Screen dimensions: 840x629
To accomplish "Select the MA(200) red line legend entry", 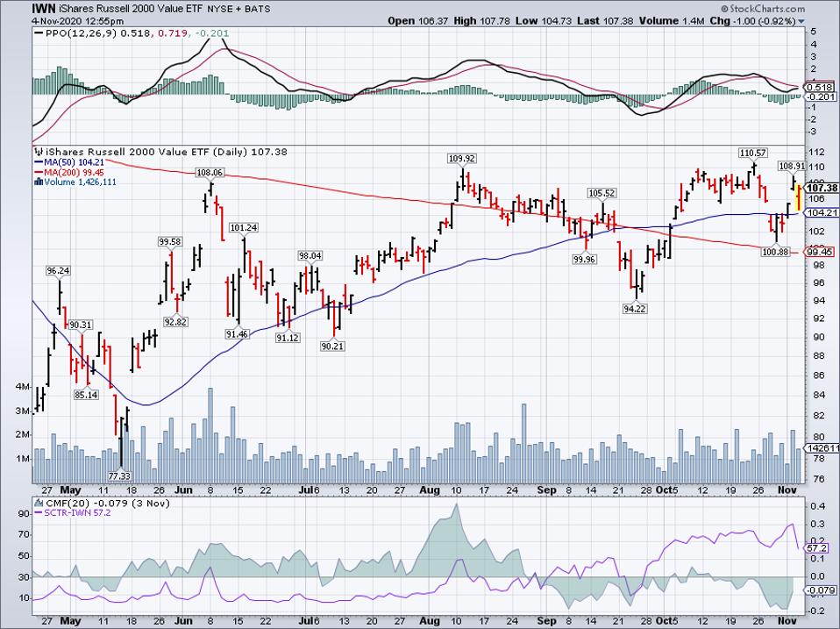I will pos(72,174).
